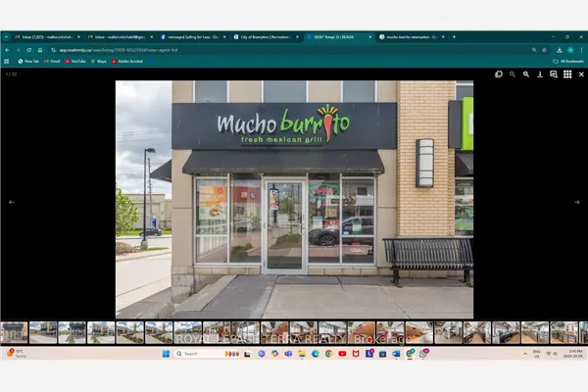Click the Mucho Burrito storefront main image
This screenshot has width=588, height=392.
[x=294, y=200]
